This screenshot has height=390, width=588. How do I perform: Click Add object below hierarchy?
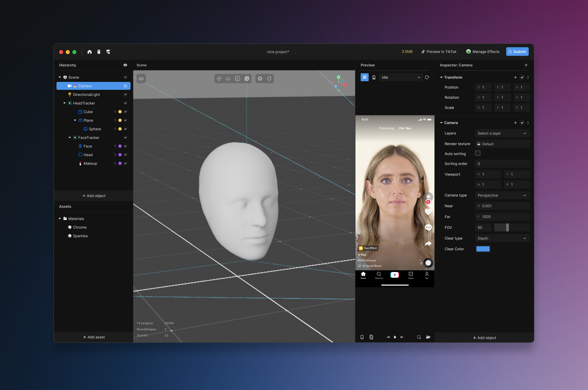(x=94, y=196)
